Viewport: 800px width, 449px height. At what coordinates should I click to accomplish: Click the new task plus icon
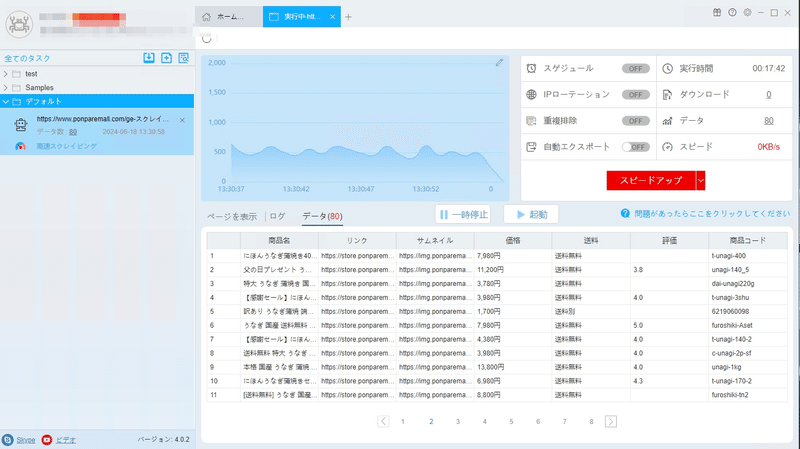click(166, 58)
